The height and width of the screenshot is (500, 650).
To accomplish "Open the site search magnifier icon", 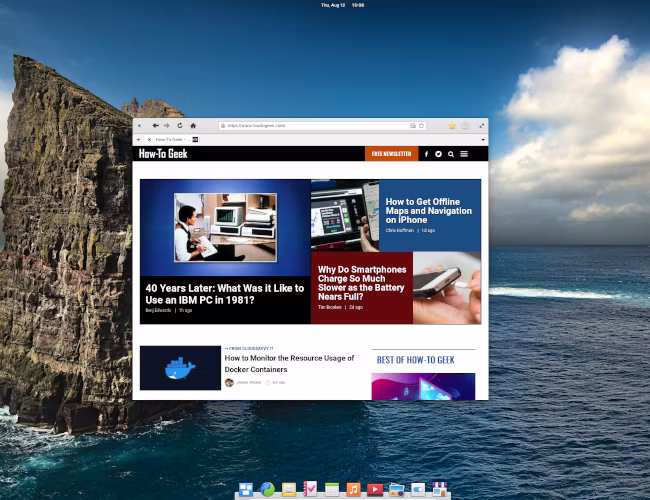I will tap(451, 154).
